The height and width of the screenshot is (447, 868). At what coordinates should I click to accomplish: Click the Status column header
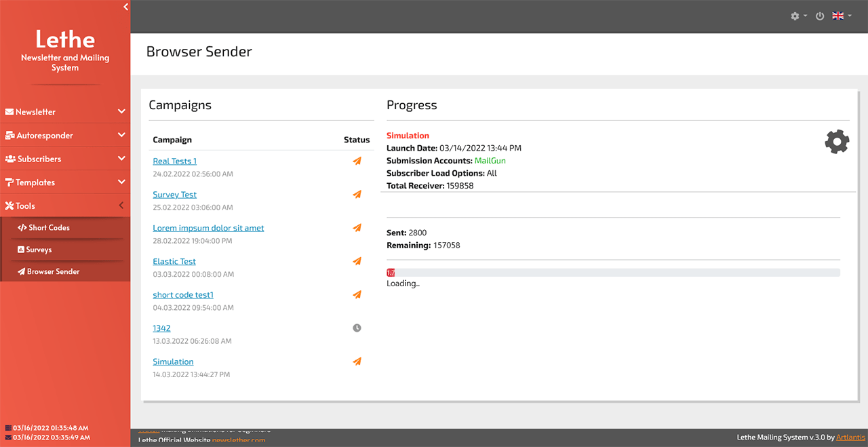pyautogui.click(x=357, y=140)
